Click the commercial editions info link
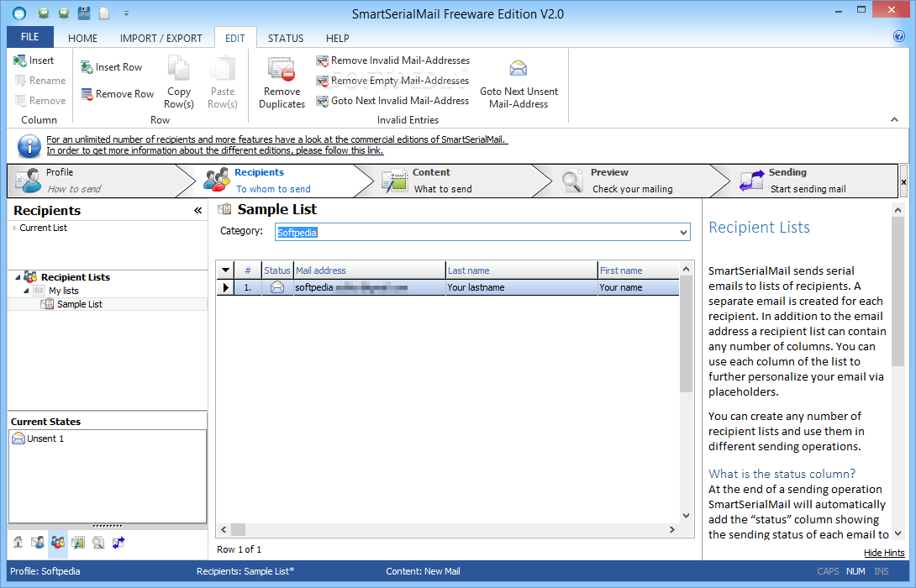Image resolution: width=916 pixels, height=588 pixels. (277, 139)
